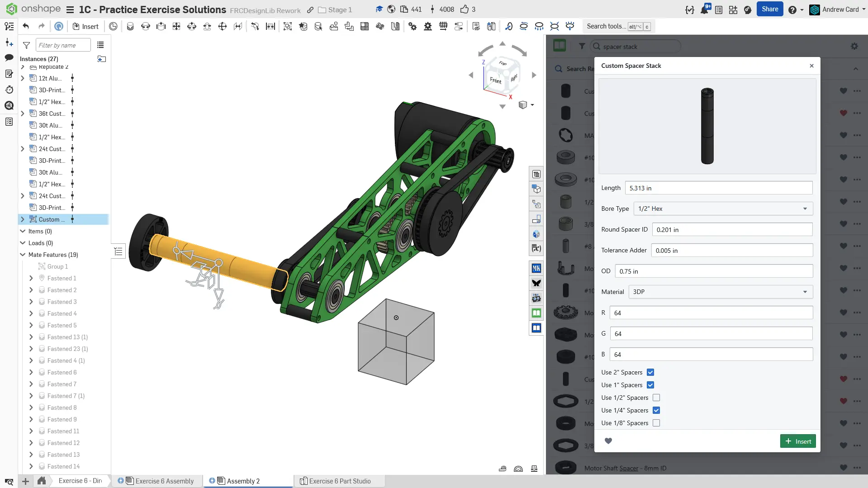The width and height of the screenshot is (868, 488).
Task: Click the comments speech bubble icon
Action: point(9,57)
